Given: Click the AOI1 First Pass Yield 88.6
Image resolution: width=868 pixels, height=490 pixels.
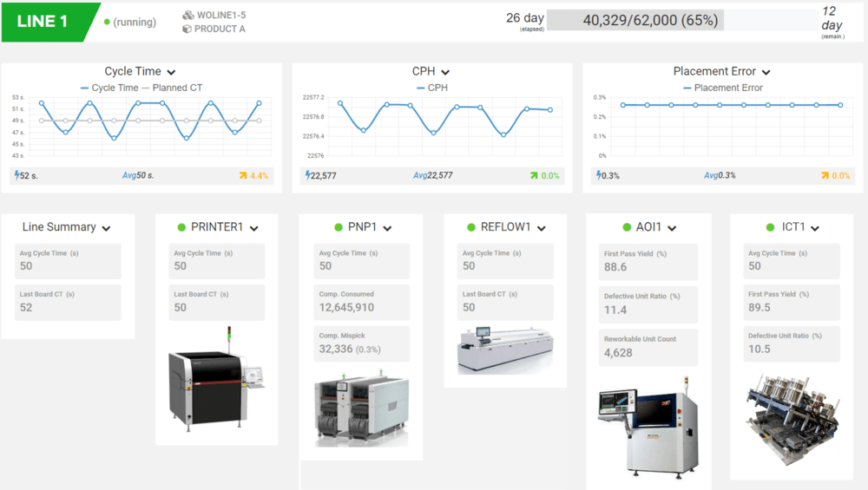Looking at the screenshot, I should point(615,267).
